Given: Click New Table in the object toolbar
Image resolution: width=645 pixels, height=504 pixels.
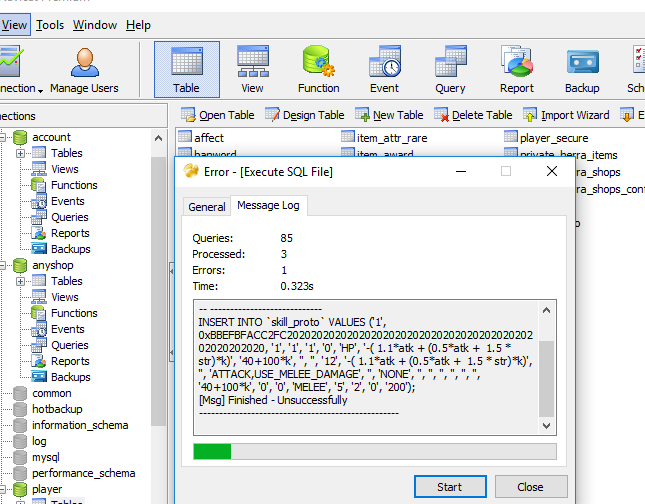Looking at the screenshot, I should [389, 115].
